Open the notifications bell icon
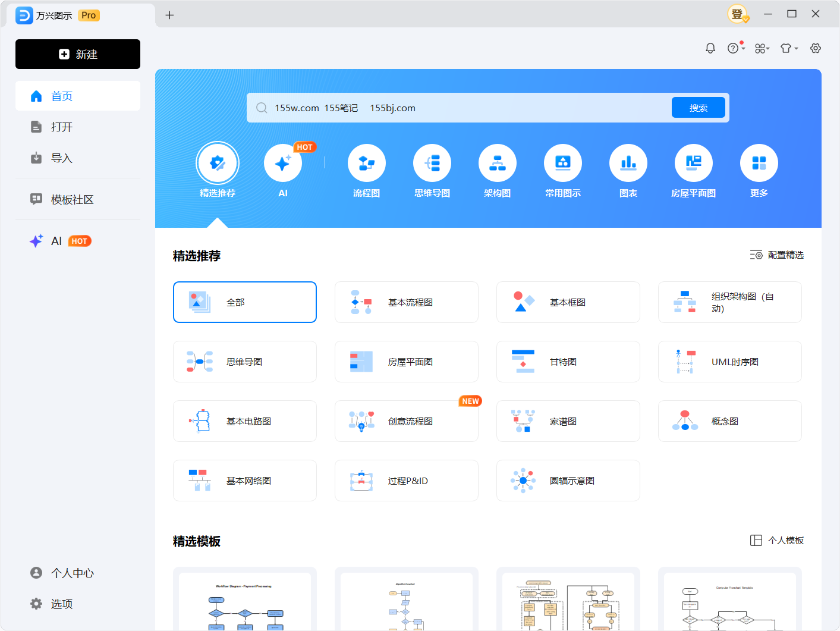The width and height of the screenshot is (840, 631). tap(710, 48)
